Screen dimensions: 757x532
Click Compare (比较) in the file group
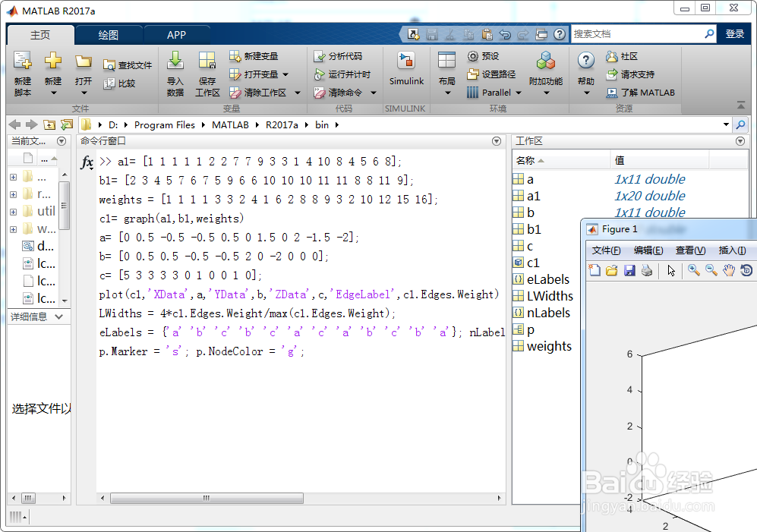120,83
